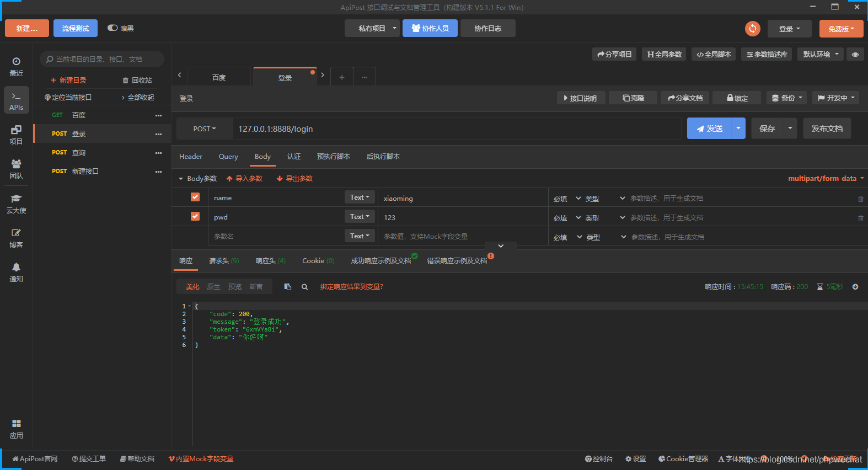
Task: Click the sidebar search box
Action: tap(102, 59)
